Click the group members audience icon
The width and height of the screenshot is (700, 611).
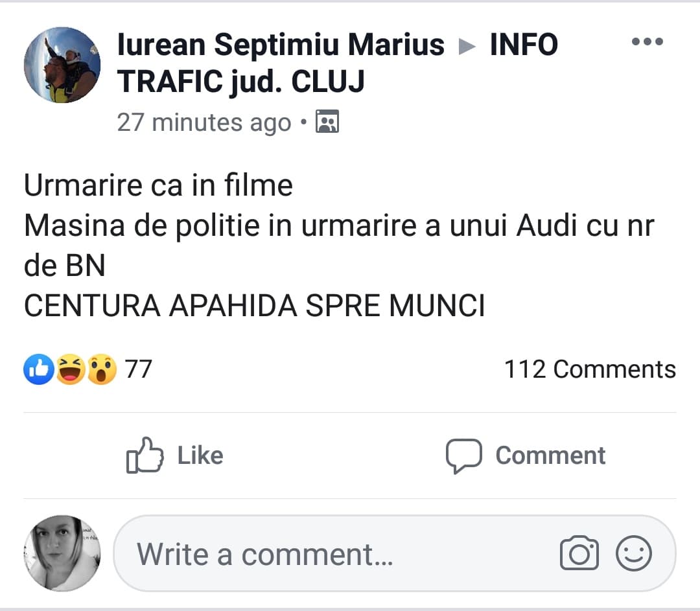(327, 122)
